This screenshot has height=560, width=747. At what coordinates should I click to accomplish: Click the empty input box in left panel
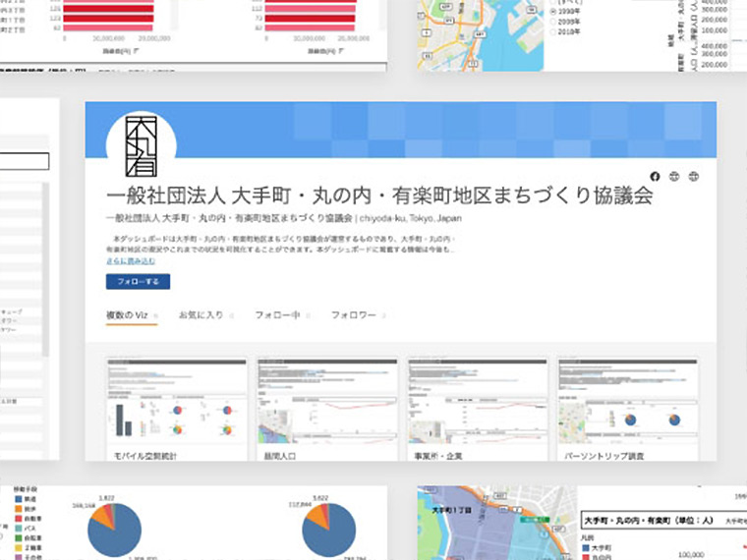point(25,161)
